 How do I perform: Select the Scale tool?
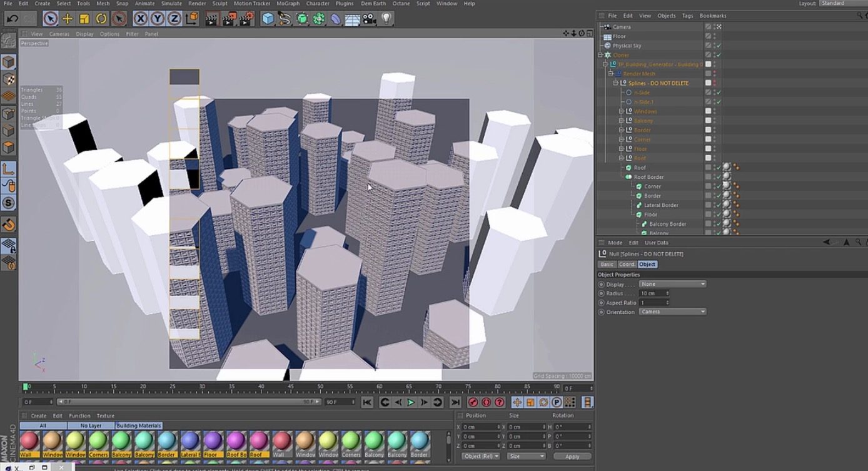pos(84,19)
